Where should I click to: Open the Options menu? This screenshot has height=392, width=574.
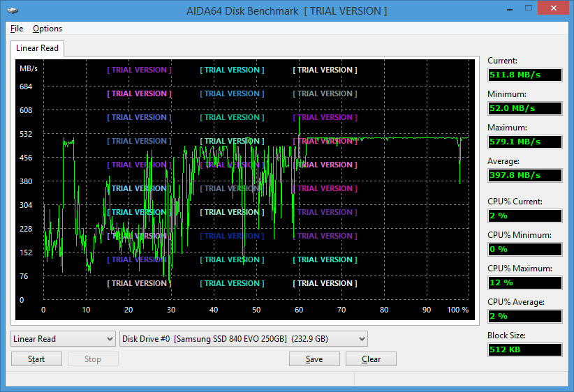47,29
